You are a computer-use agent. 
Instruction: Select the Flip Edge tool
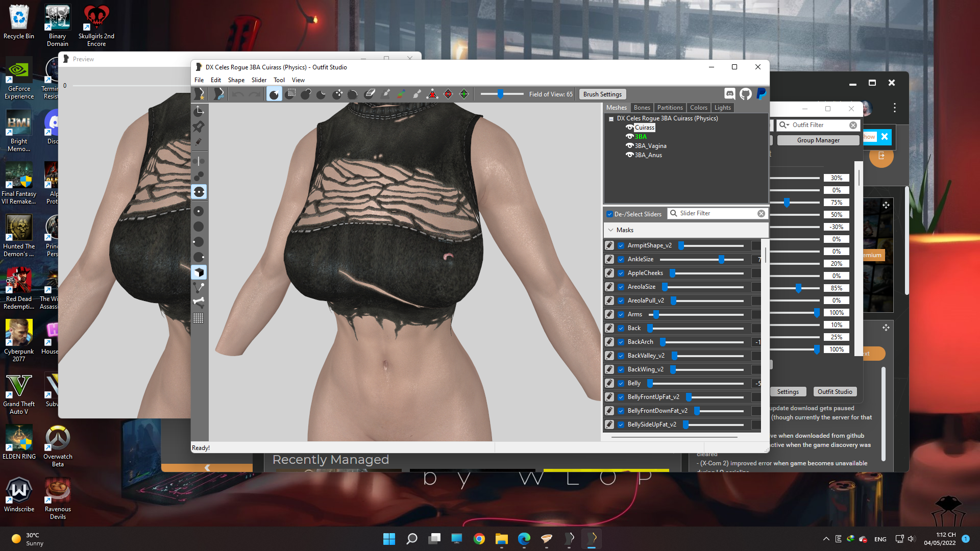[448, 94]
